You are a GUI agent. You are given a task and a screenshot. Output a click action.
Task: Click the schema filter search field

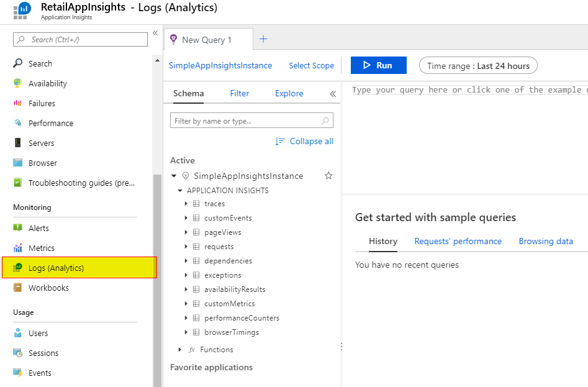coord(251,120)
